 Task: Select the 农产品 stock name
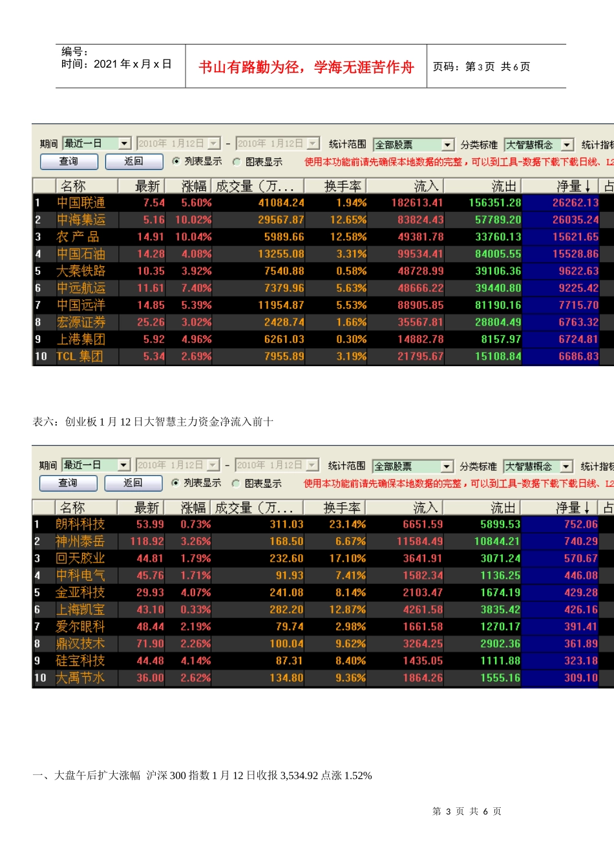click(x=78, y=237)
